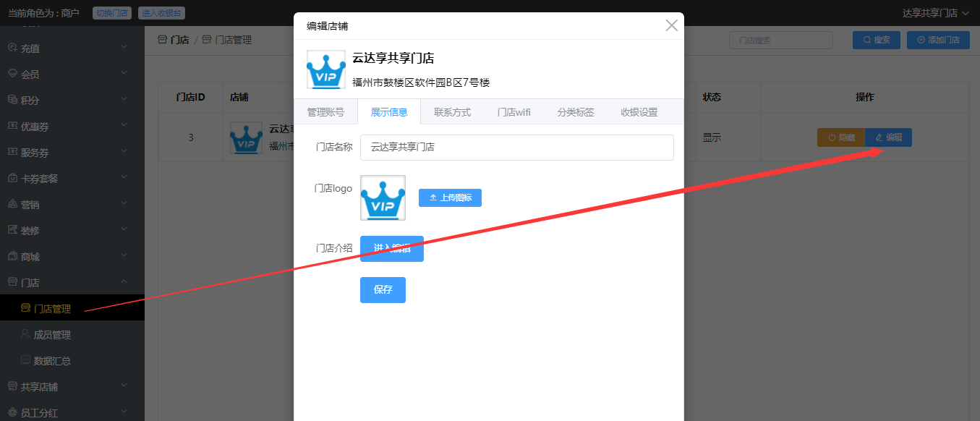Click the 积分 sidebar icon
The width and height of the screenshot is (980, 421).
coord(12,100)
